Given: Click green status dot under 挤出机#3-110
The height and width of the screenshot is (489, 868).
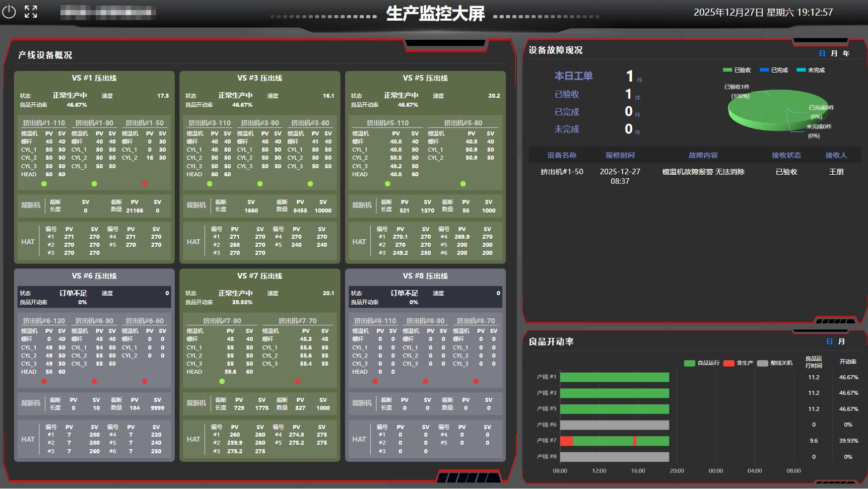Looking at the screenshot, I should point(210,184).
